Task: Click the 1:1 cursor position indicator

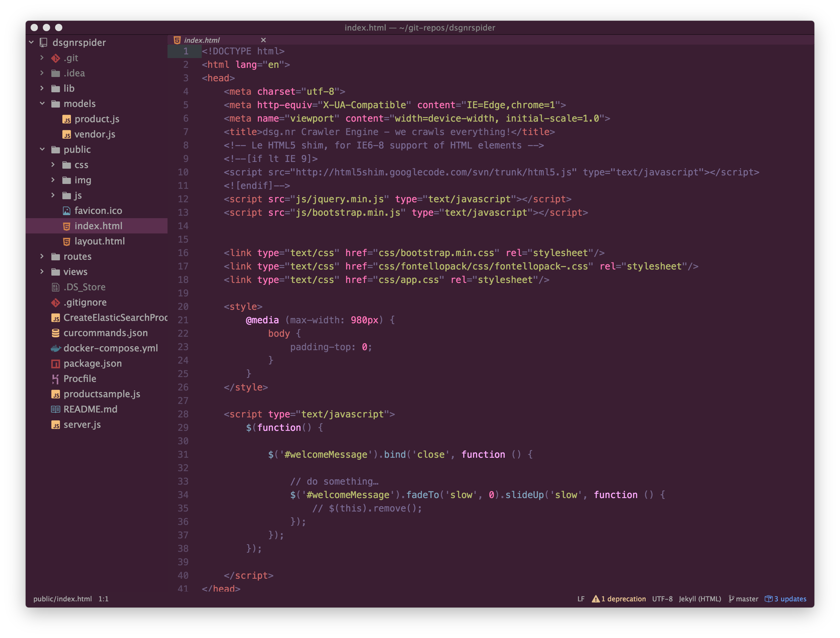Action: click(x=103, y=599)
